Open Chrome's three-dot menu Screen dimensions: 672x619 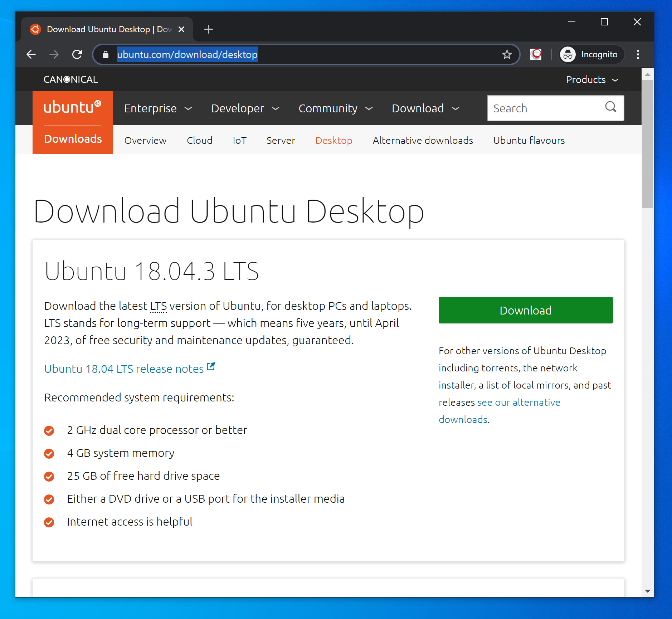click(638, 54)
